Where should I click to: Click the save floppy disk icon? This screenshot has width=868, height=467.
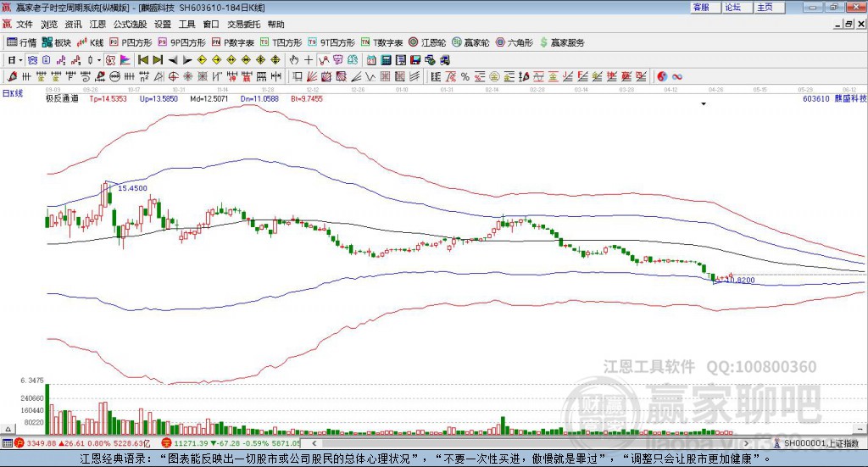(x=415, y=60)
